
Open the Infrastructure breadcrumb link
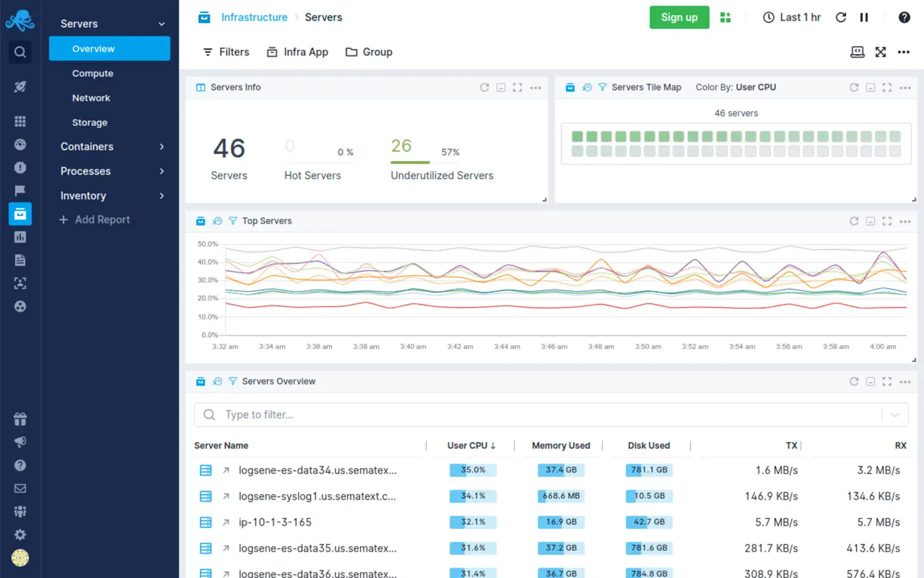[x=255, y=17]
